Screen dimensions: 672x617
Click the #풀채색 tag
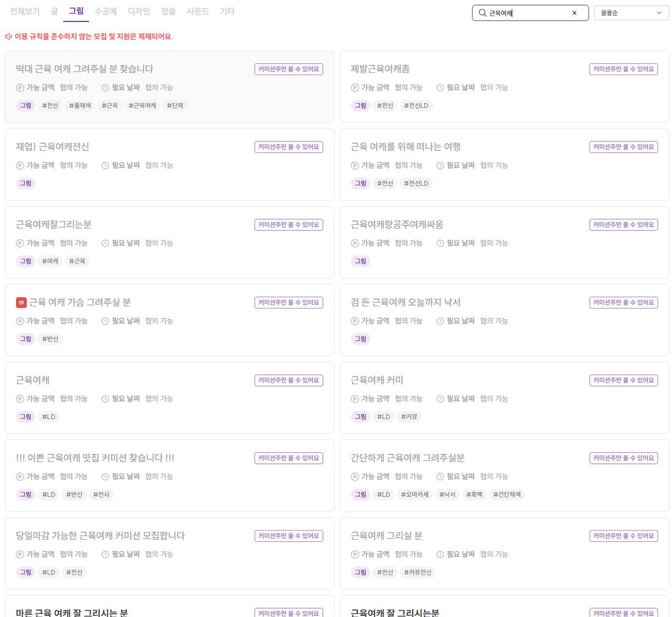tap(80, 105)
